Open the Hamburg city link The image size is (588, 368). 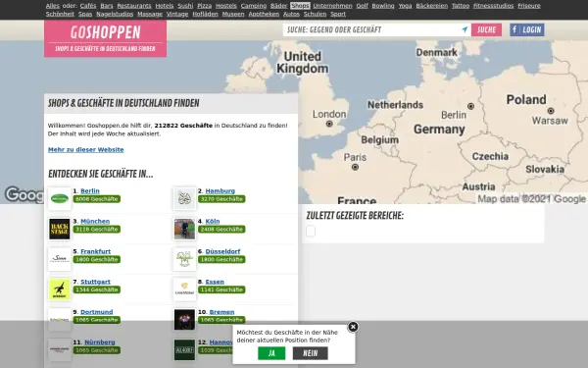pyautogui.click(x=220, y=191)
